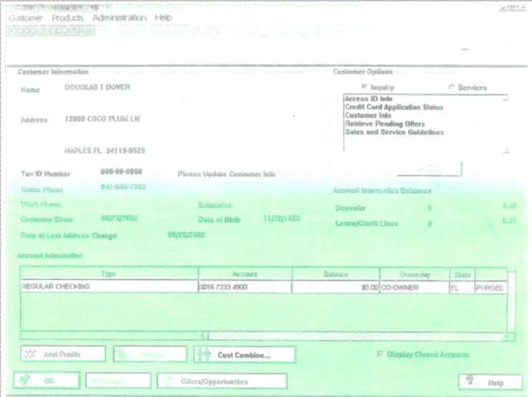Viewport: 532px width, 397px height.
Task: Click the $0.00 balance cell
Action: pyautogui.click(x=336, y=287)
